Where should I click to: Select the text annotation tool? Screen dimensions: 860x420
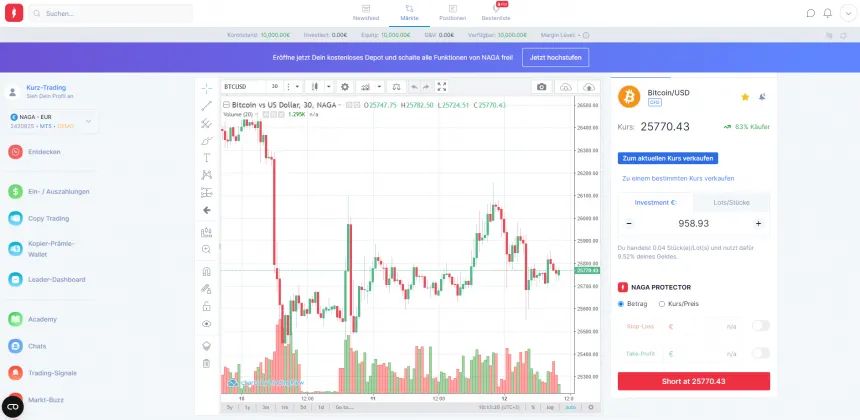point(207,158)
